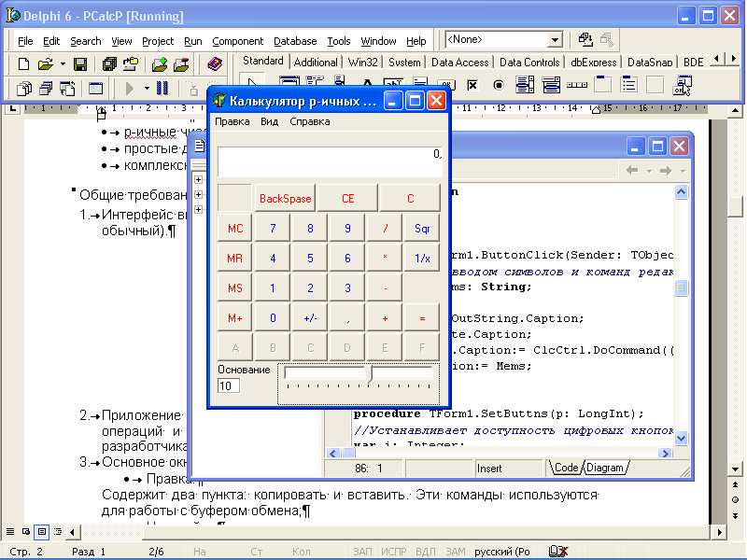Click code editor horizontal scrollbar right arrow
The image size is (747, 560).
[x=665, y=454]
